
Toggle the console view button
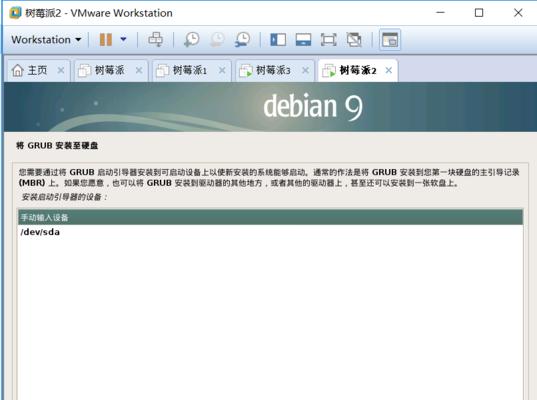390,40
